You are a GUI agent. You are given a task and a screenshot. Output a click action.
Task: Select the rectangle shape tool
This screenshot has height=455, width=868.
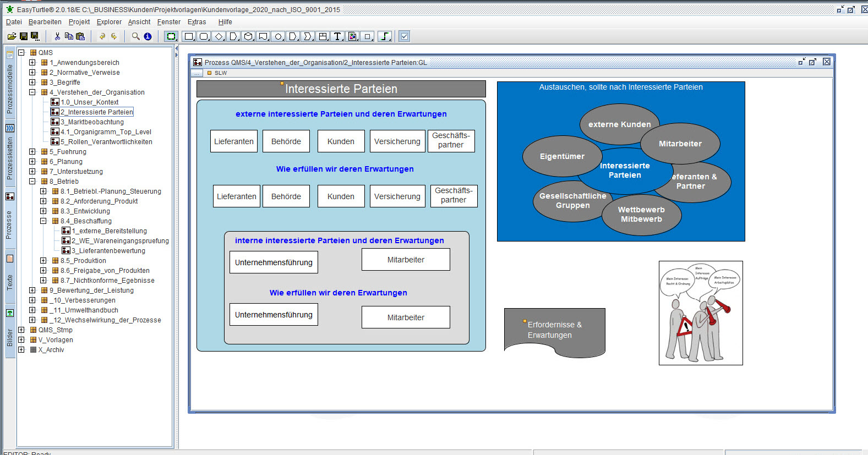click(189, 36)
